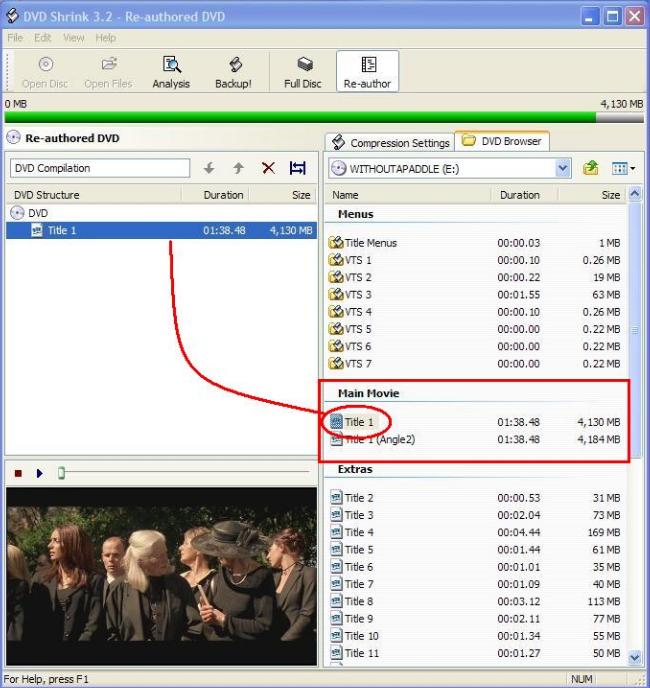Select VTS 1 menu item
This screenshot has width=650, height=688.
(350, 260)
